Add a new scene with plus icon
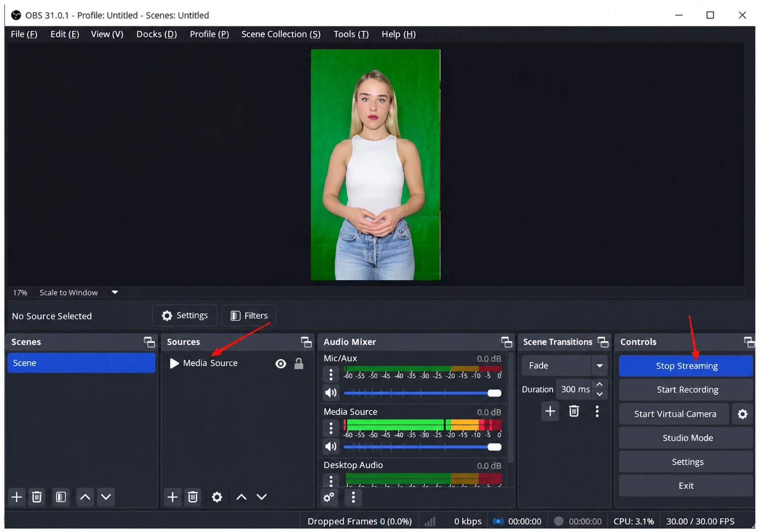The image size is (759, 532). point(17,497)
